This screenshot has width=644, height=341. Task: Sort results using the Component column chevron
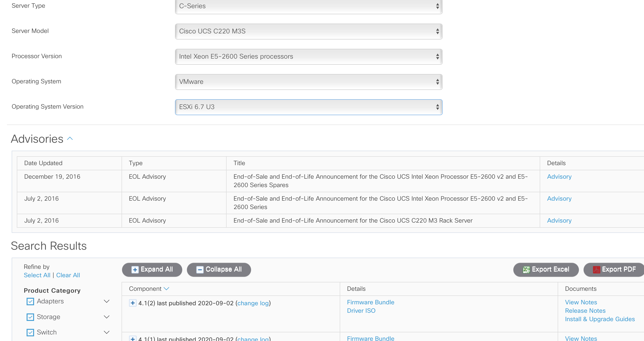167,288
